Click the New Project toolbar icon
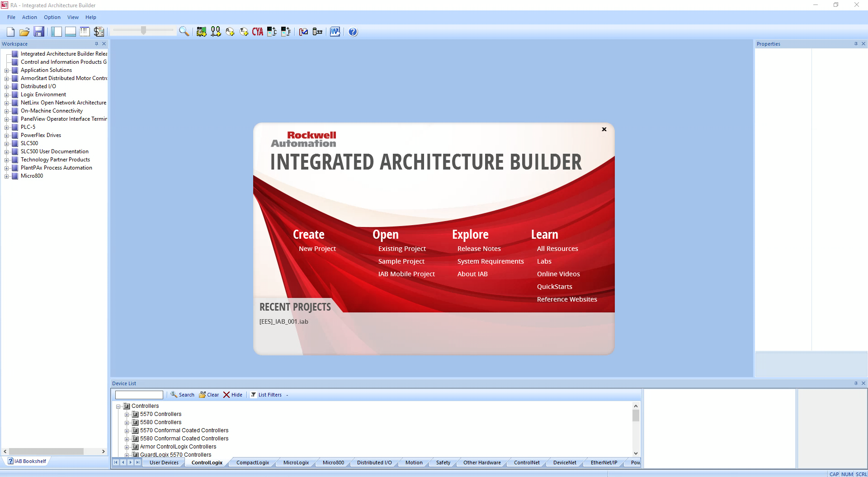 [10, 32]
